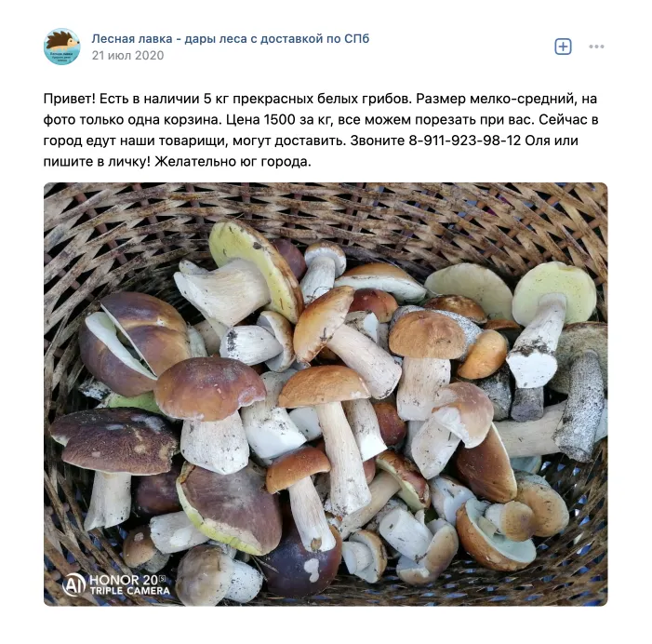Click the word Привет! starting the post
This screenshot has height=644, width=652.
tap(70, 99)
